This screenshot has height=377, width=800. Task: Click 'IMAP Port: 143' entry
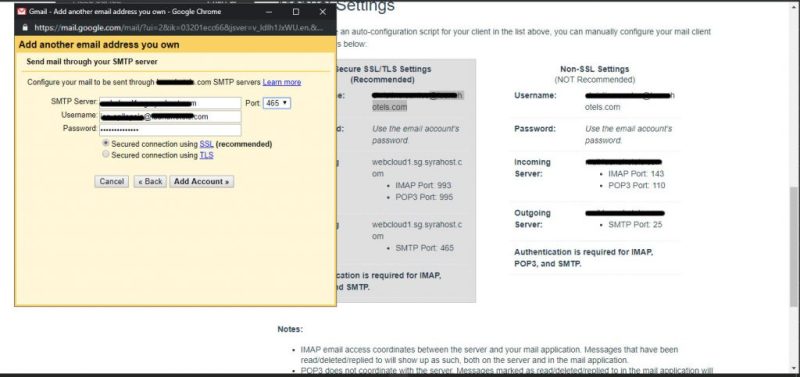pyautogui.click(x=636, y=174)
